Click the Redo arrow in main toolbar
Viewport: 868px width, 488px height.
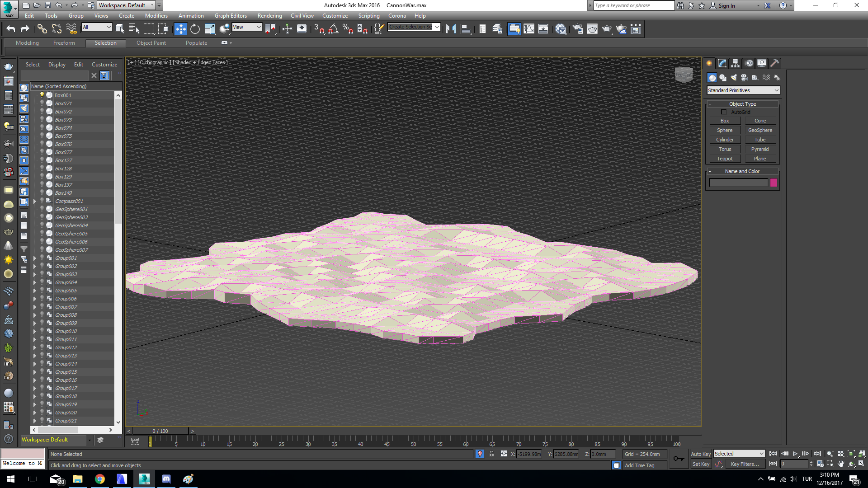(25, 29)
